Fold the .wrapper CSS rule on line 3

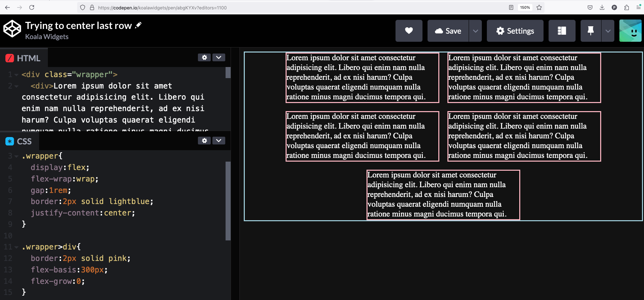click(16, 156)
